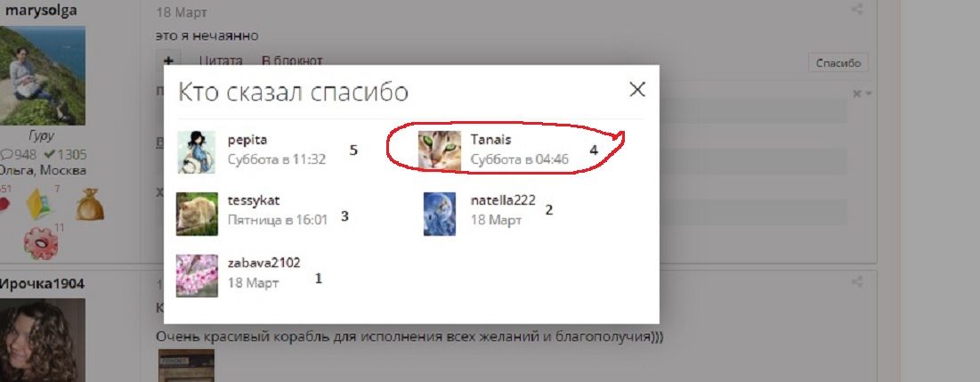Open the tessykat username link
Screen dimensions: 980x382
click(254, 200)
